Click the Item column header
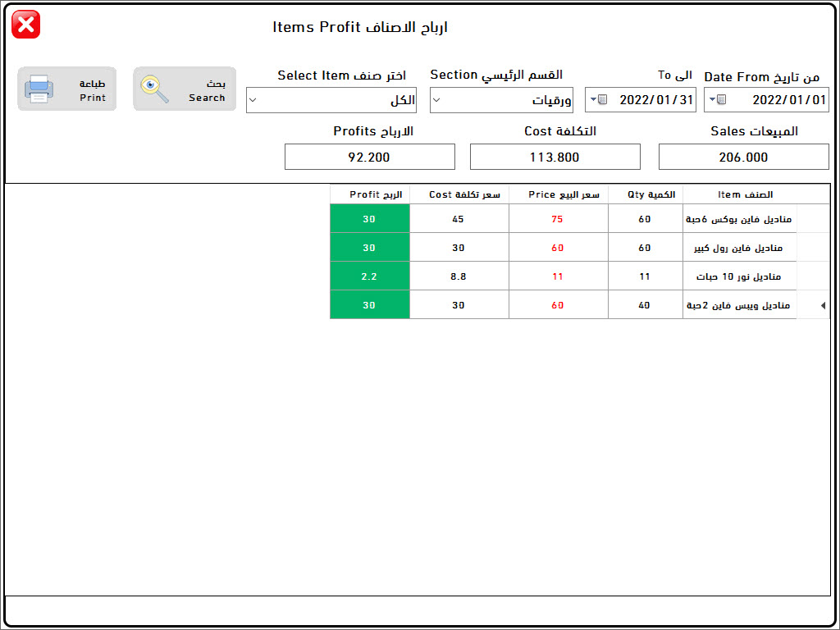The width and height of the screenshot is (840, 630). [x=740, y=194]
